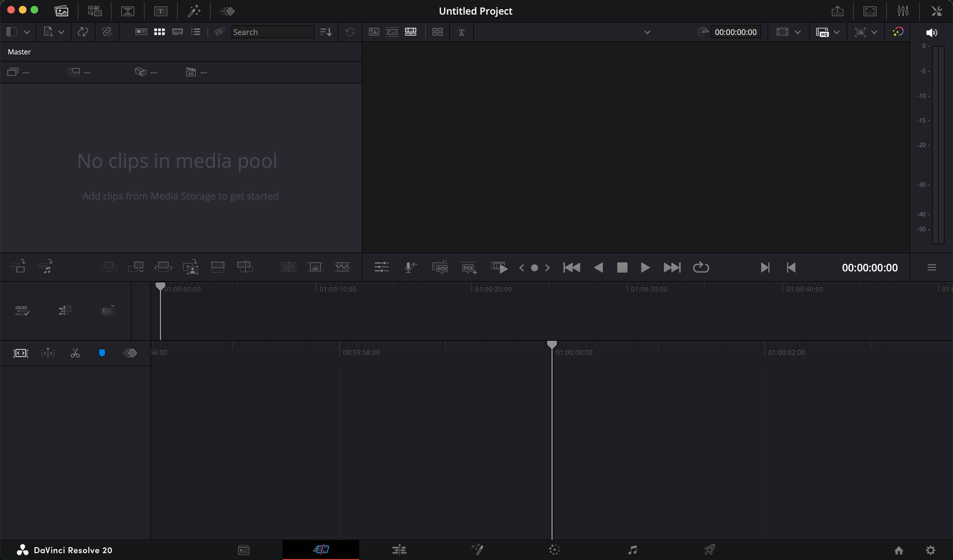953x560 pixels.
Task: Open the Effects panel with wand icon
Action: (194, 11)
